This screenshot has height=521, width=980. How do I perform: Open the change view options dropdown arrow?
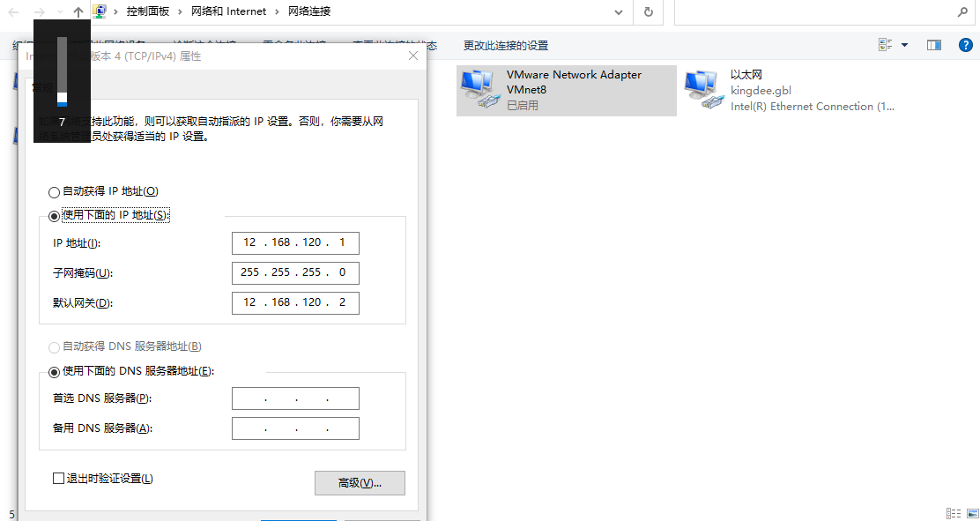pyautogui.click(x=904, y=45)
